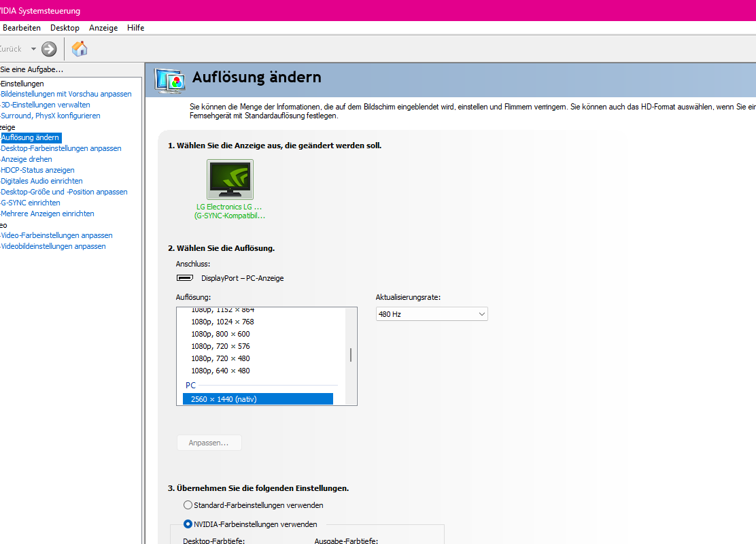The image size is (756, 544).
Task: Click the PC group header in resolution list
Action: [190, 386]
